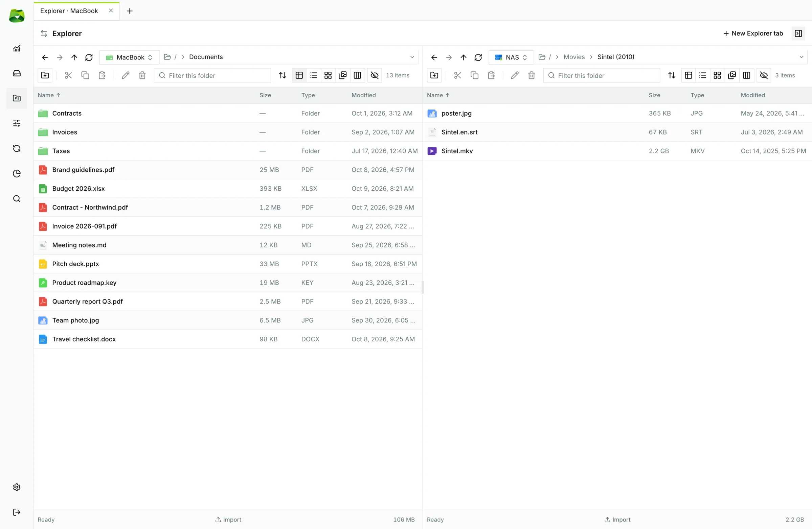
Task: Go back in the MacBook pane
Action: pyautogui.click(x=45, y=57)
